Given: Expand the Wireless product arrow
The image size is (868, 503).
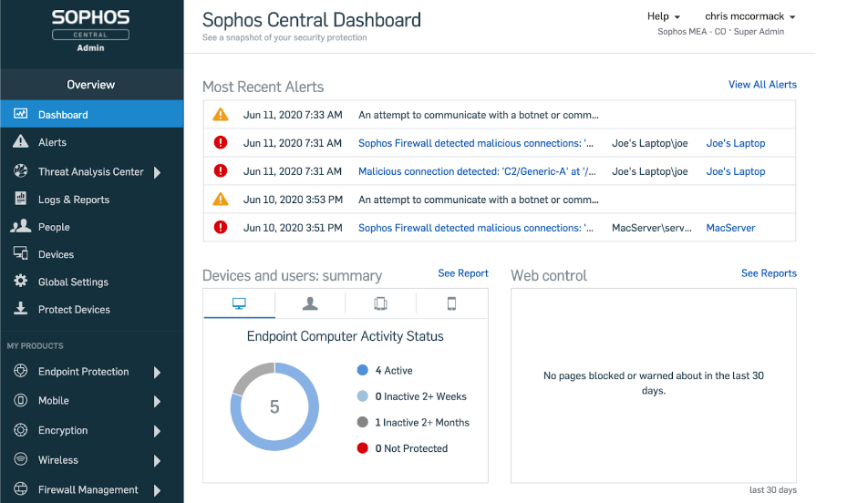Looking at the screenshot, I should tap(157, 461).
